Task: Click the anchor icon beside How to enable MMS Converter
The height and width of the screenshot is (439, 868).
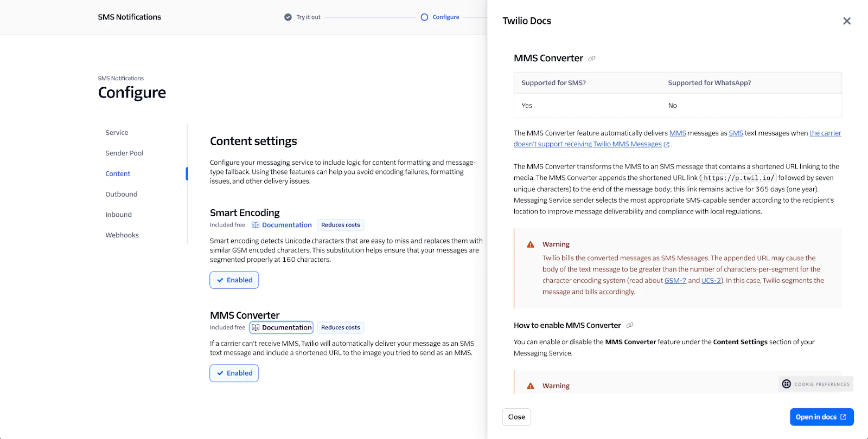Action: [x=630, y=325]
